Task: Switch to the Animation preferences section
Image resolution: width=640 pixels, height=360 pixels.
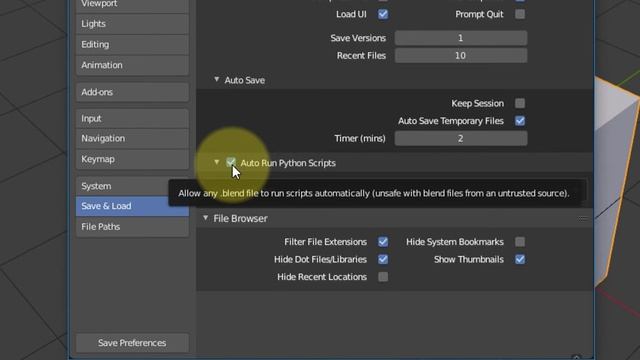Action: coord(132,65)
